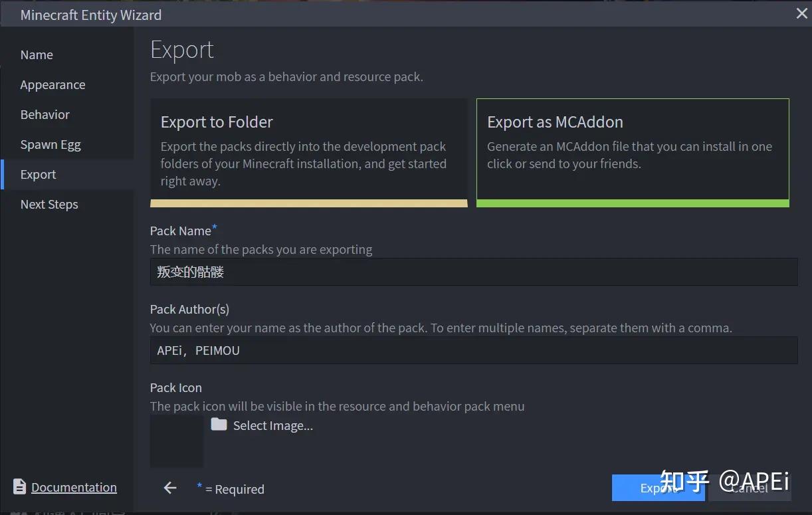The height and width of the screenshot is (515, 812).
Task: Click the Documentation file icon
Action: click(20, 487)
